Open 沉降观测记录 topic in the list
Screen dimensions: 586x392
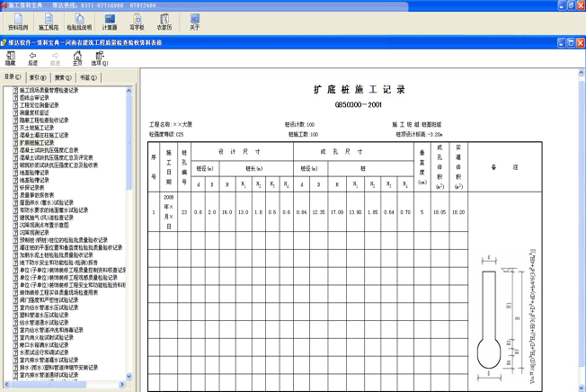(x=37, y=232)
